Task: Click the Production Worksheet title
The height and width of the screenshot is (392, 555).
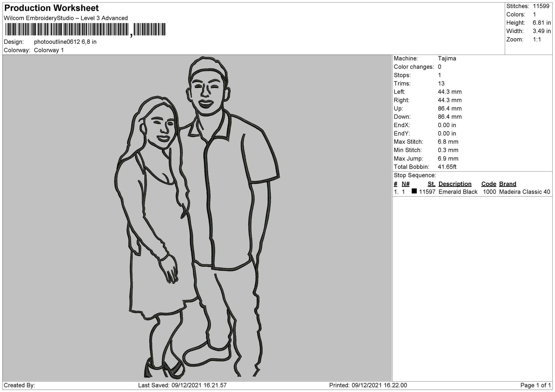Action: pos(51,8)
